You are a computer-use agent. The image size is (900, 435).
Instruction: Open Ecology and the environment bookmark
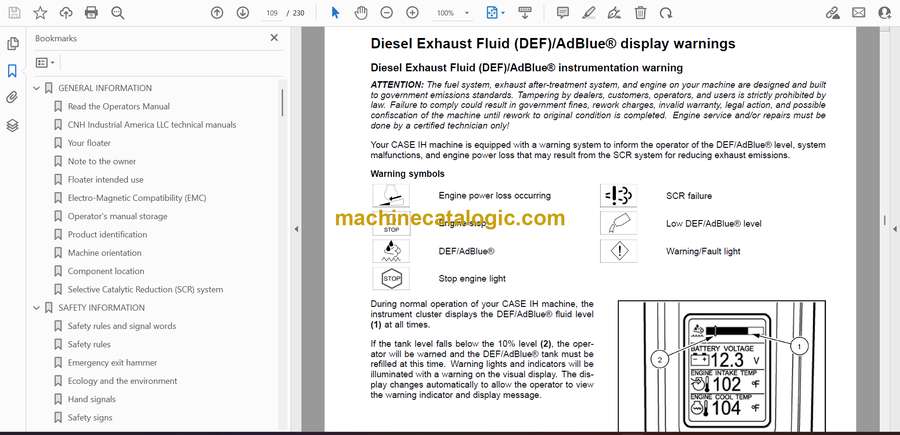[x=123, y=381]
